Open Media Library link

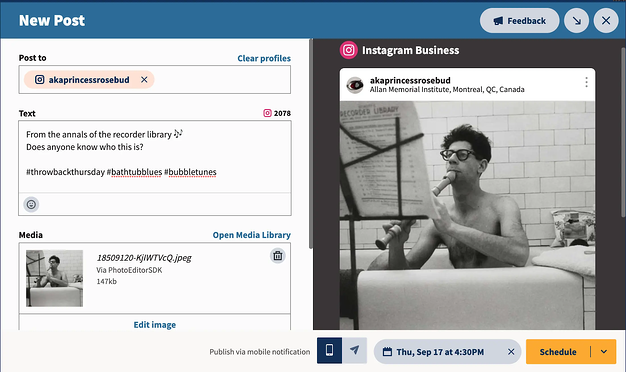[252, 235]
